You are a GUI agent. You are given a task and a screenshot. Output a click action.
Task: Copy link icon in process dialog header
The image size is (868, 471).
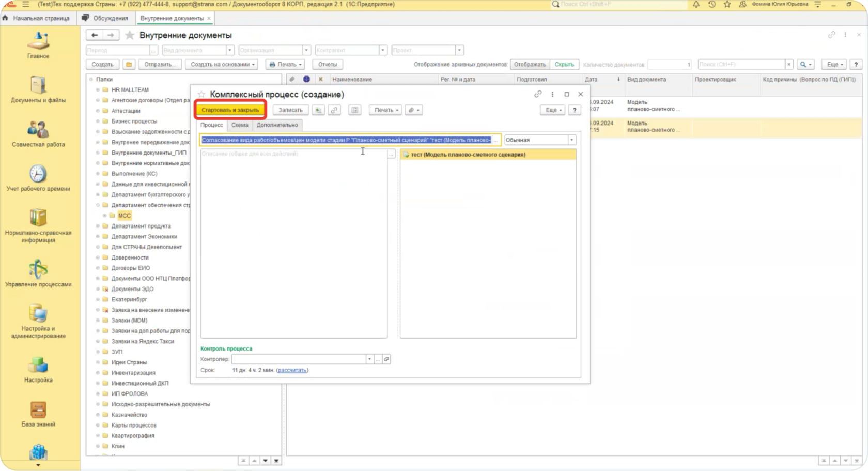pos(538,94)
